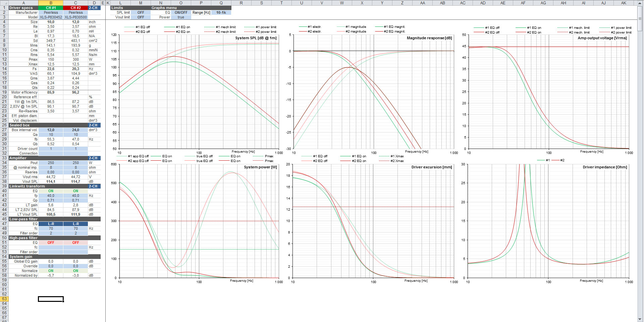This screenshot has height=322, width=644.
Task: Select column C header
Action: click(x=75, y=3)
